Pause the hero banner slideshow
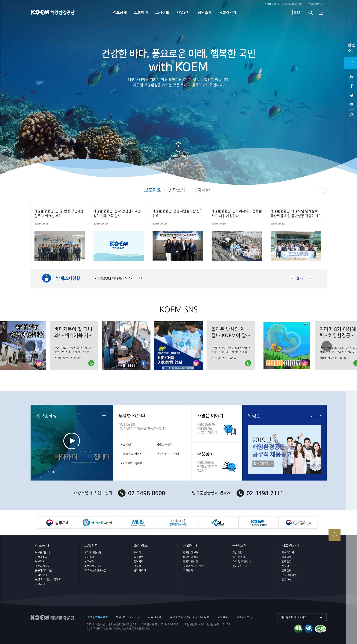Screen dimensions: 357x644 point(178,93)
